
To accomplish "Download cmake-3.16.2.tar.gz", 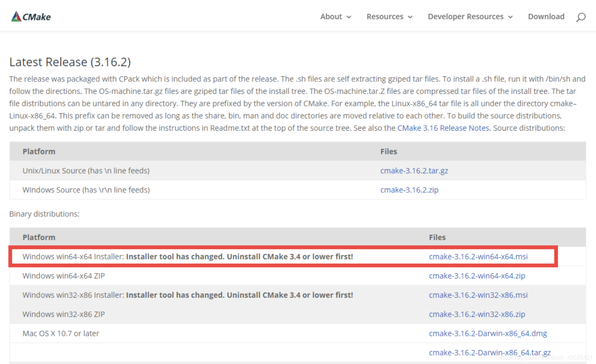I will tap(414, 171).
